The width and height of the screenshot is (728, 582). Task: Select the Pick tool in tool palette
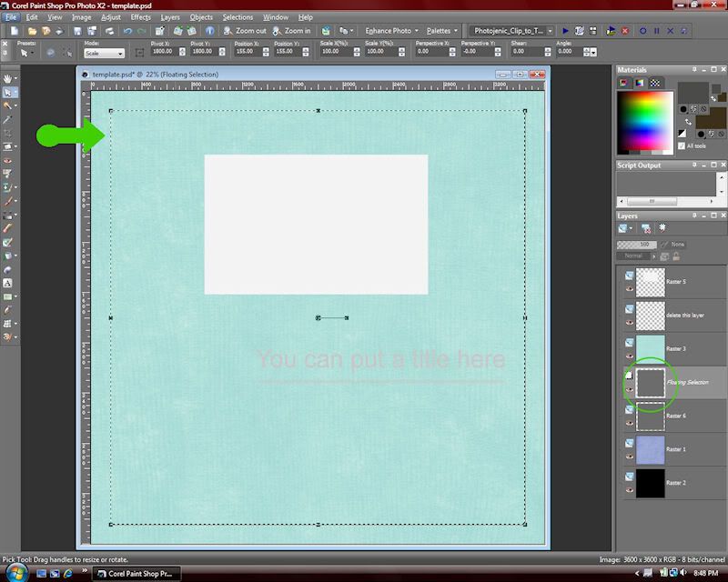(x=7, y=93)
